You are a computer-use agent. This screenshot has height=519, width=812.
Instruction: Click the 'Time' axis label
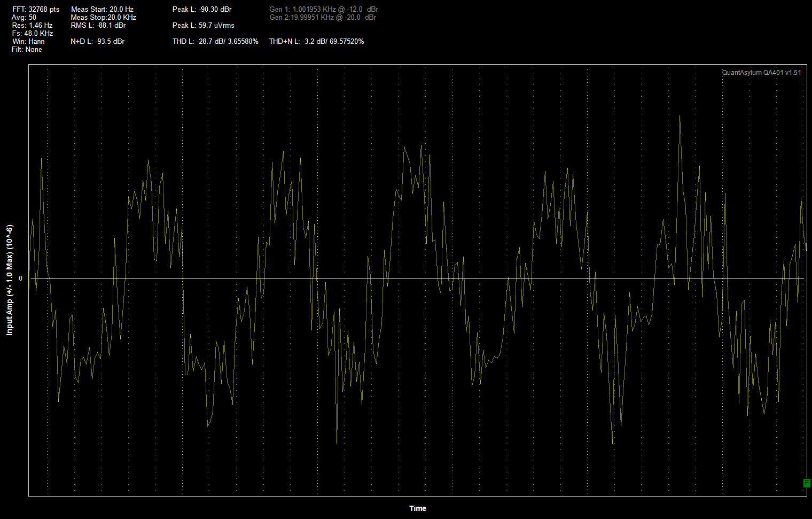(418, 508)
